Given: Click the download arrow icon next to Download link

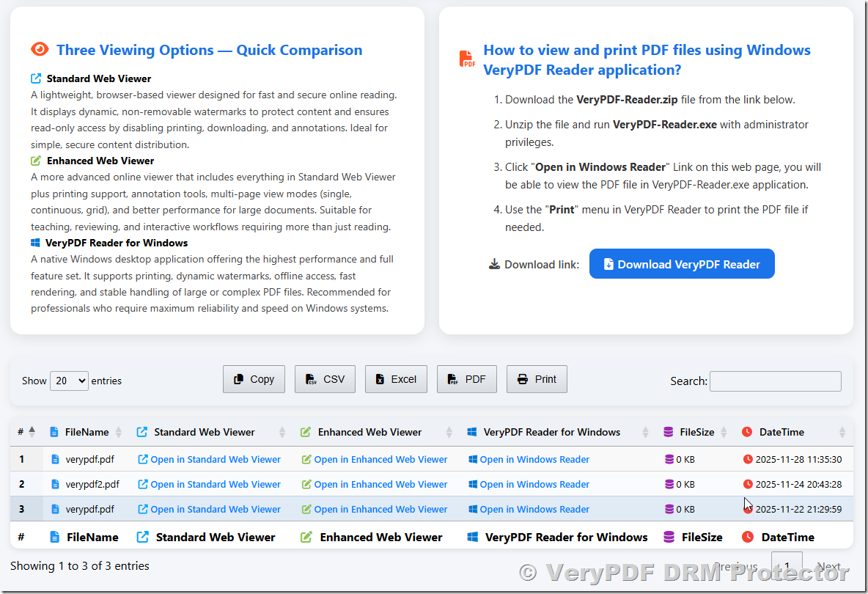Looking at the screenshot, I should coord(495,263).
